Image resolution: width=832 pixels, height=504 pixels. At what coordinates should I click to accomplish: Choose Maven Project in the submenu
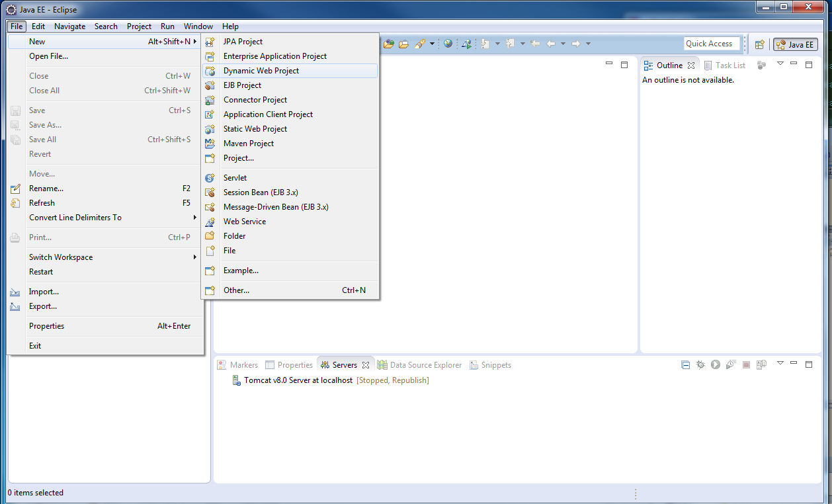click(x=249, y=144)
